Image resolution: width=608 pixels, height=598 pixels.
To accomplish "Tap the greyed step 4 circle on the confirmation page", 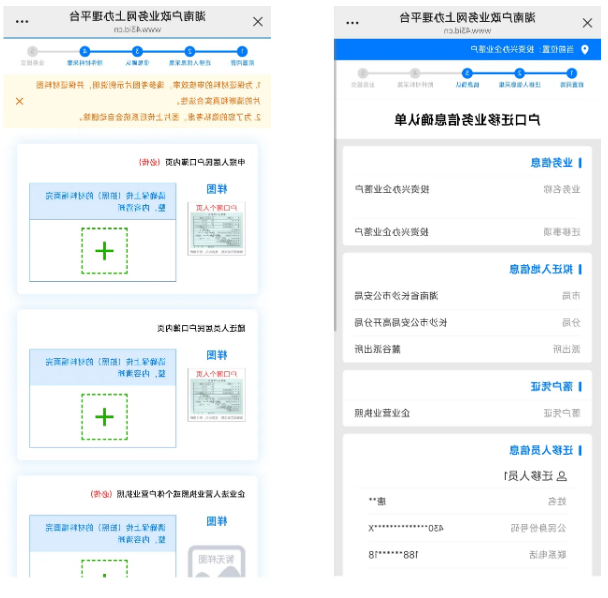I will 415,73.
